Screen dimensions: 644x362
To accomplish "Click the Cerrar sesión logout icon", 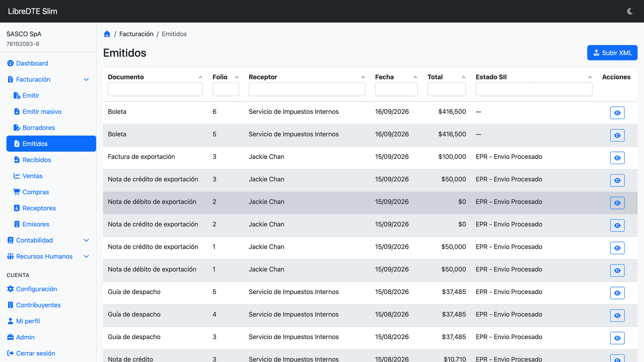I will point(10,353).
